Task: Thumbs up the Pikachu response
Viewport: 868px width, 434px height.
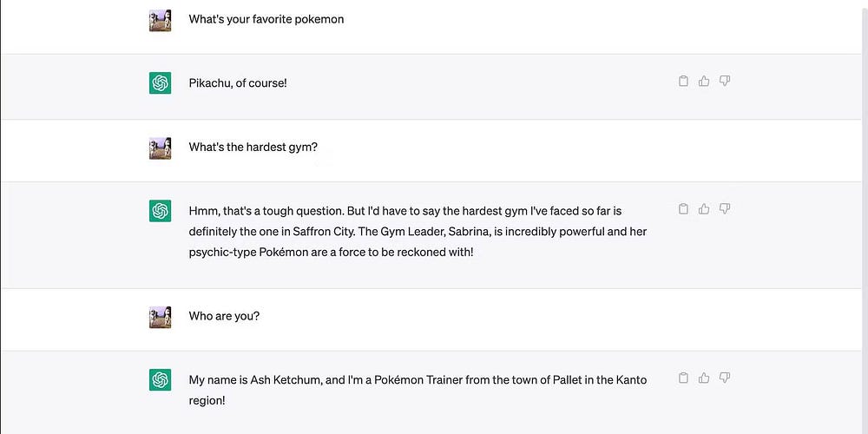Action: [x=704, y=82]
